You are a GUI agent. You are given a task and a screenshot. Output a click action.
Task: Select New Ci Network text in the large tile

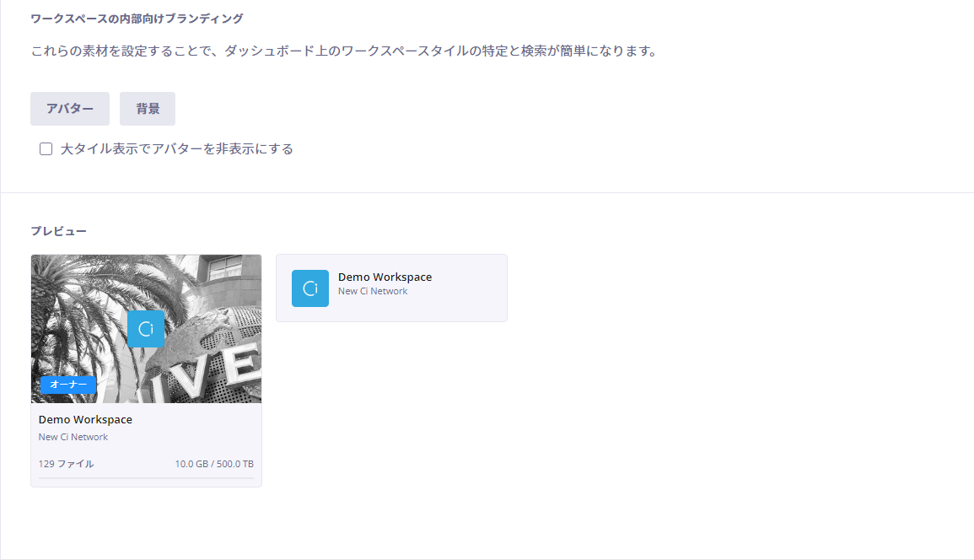tap(73, 437)
